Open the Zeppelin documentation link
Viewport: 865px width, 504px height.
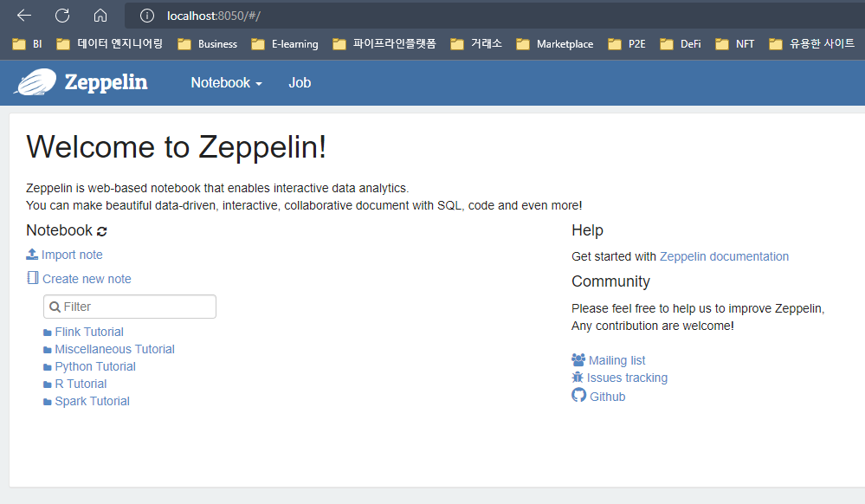click(725, 256)
